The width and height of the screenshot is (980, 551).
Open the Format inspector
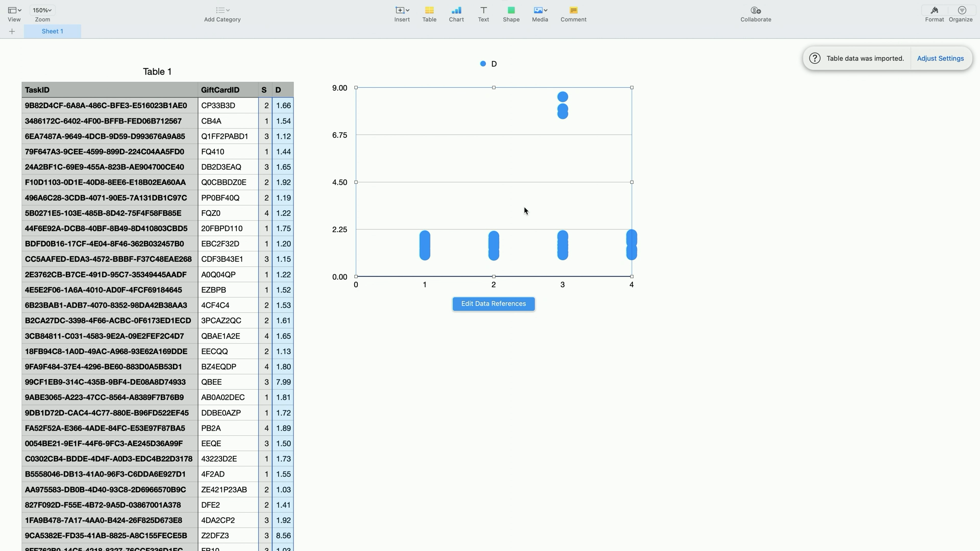pos(935,10)
